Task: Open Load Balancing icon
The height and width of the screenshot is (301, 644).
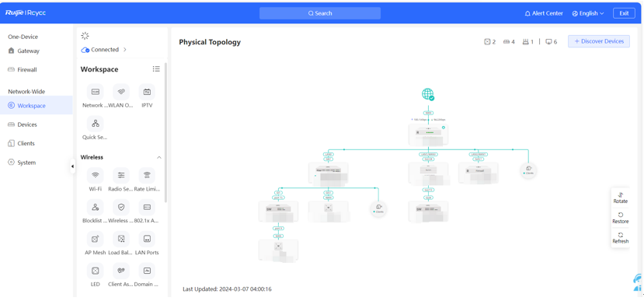Action: coord(121,239)
